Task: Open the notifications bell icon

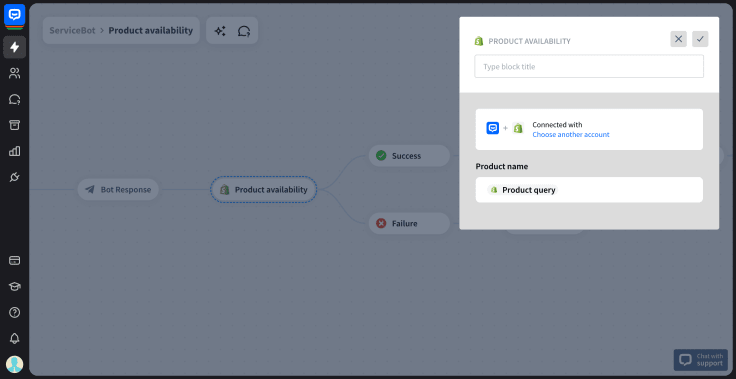Action: point(15,339)
